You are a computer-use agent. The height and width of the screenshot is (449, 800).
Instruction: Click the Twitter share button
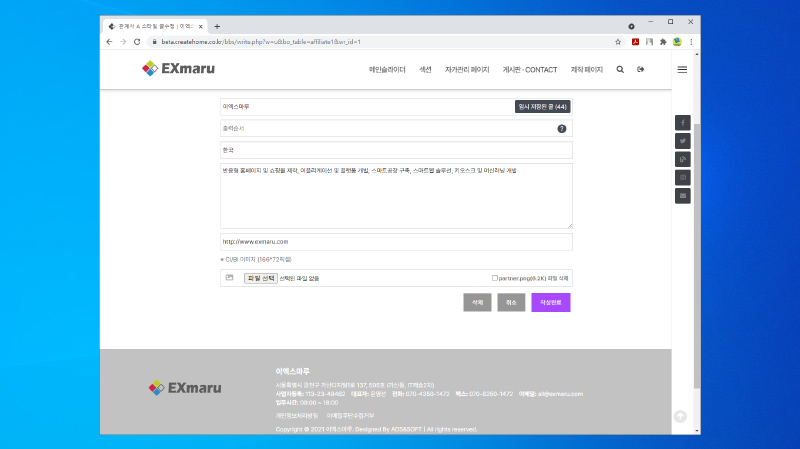point(683,141)
